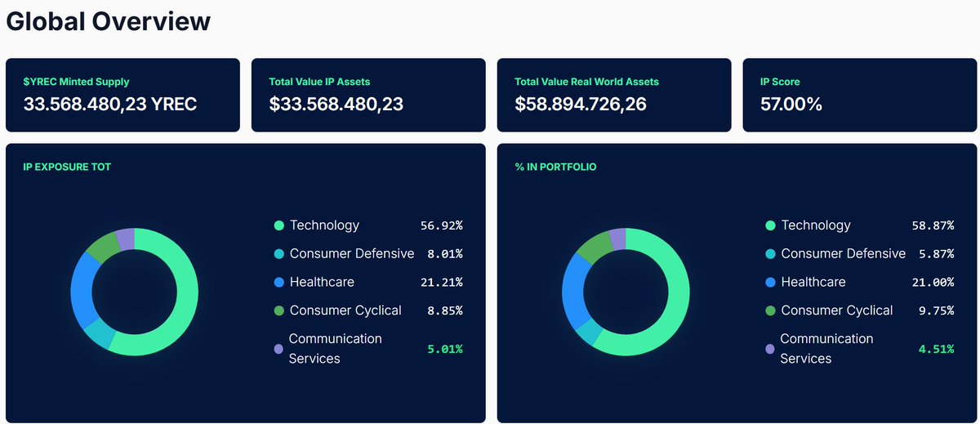The width and height of the screenshot is (980, 424).
Task: Click Healthcare color dot in IP Exposure legend
Action: click(279, 283)
